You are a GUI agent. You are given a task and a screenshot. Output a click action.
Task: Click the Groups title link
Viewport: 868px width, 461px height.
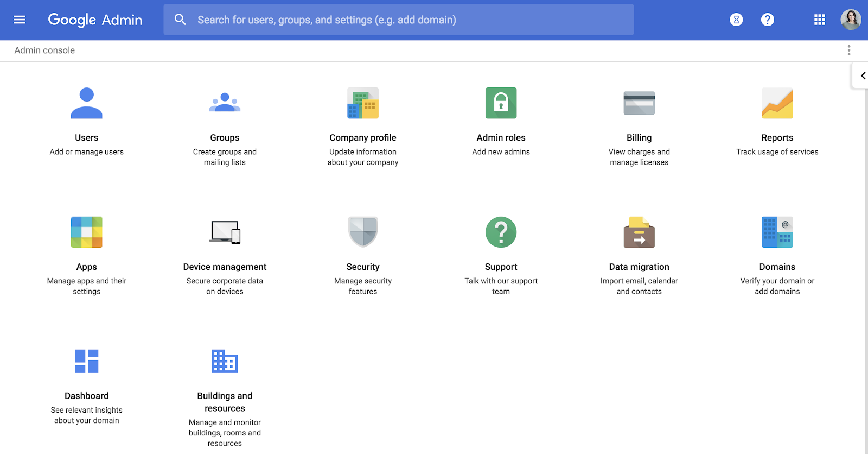pyautogui.click(x=225, y=138)
